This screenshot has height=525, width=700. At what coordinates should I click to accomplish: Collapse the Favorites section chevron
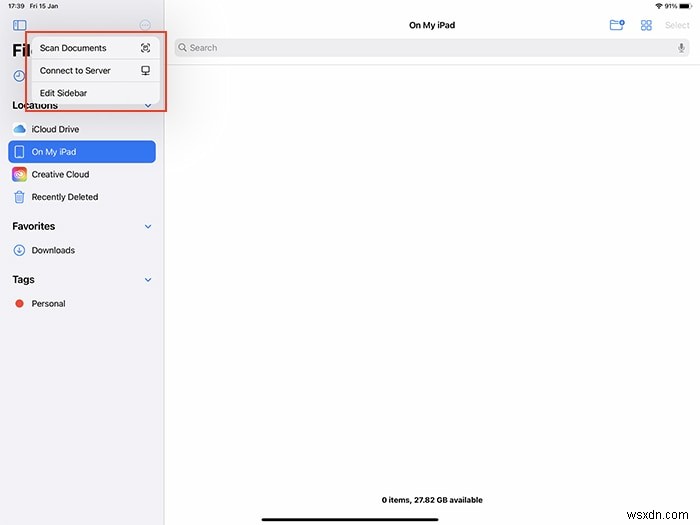pyautogui.click(x=148, y=226)
